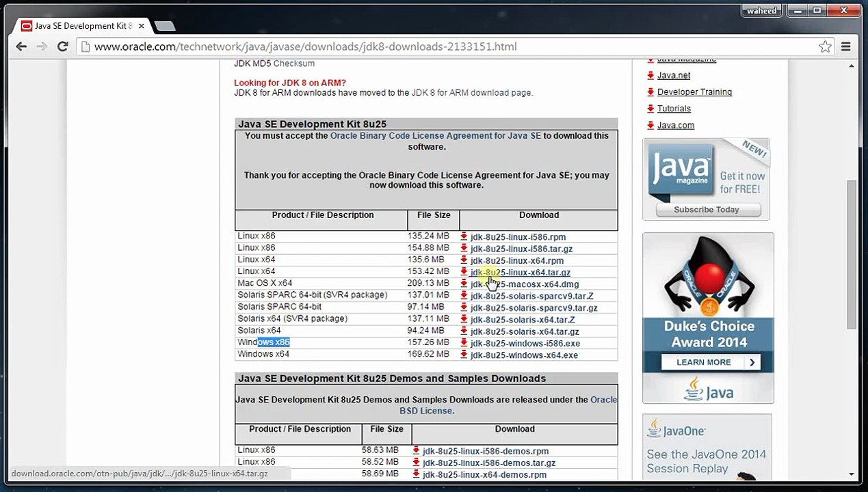Open JDK 8 for ARM download page link

coord(471,92)
